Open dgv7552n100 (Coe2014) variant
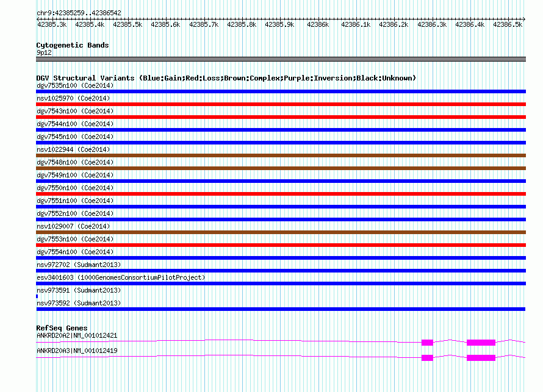 tap(75, 213)
